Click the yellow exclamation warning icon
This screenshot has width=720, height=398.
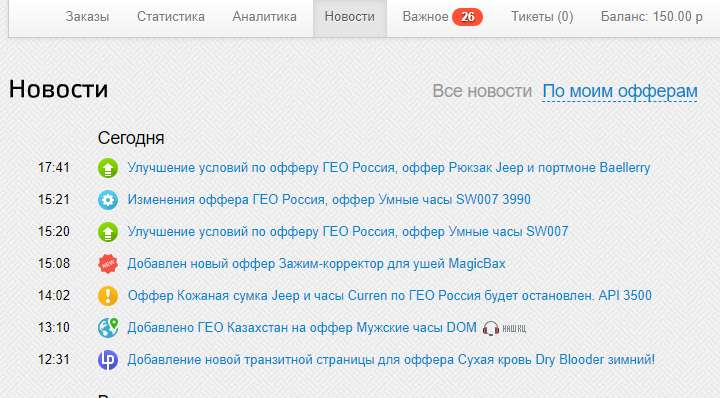point(108,296)
